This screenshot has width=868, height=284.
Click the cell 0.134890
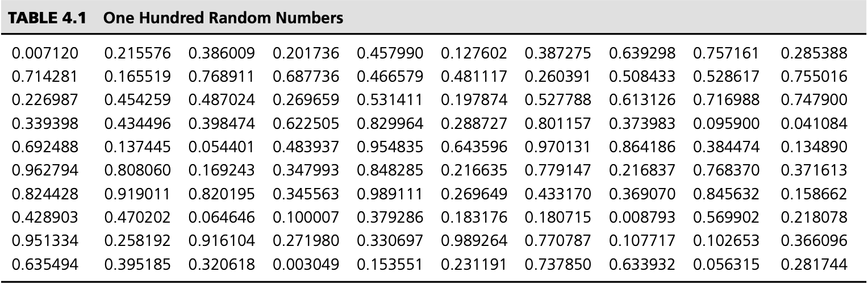point(814,148)
